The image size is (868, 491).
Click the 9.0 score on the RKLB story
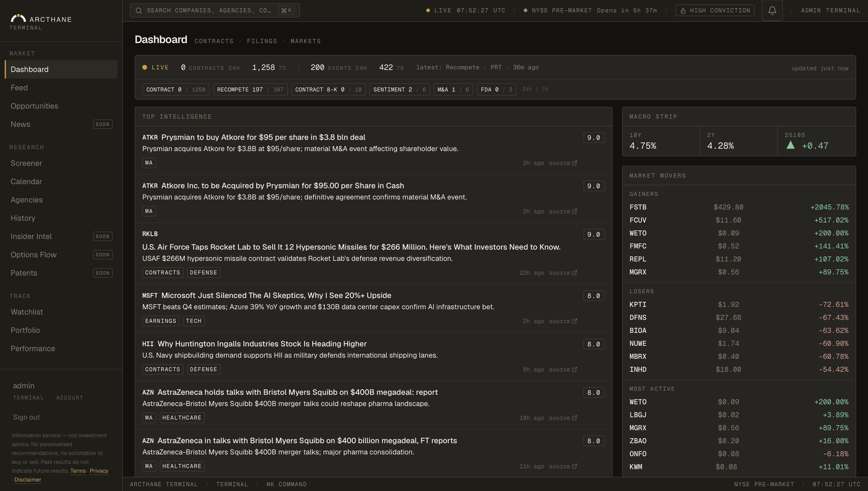coord(594,234)
